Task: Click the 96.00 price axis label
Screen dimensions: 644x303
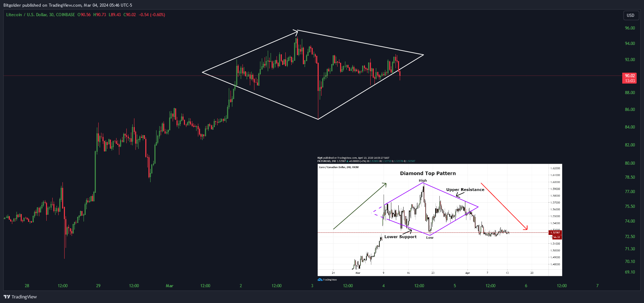Action: (630, 28)
